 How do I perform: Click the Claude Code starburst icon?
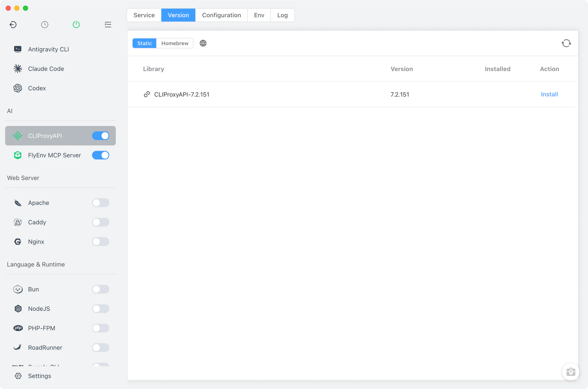[x=18, y=69]
